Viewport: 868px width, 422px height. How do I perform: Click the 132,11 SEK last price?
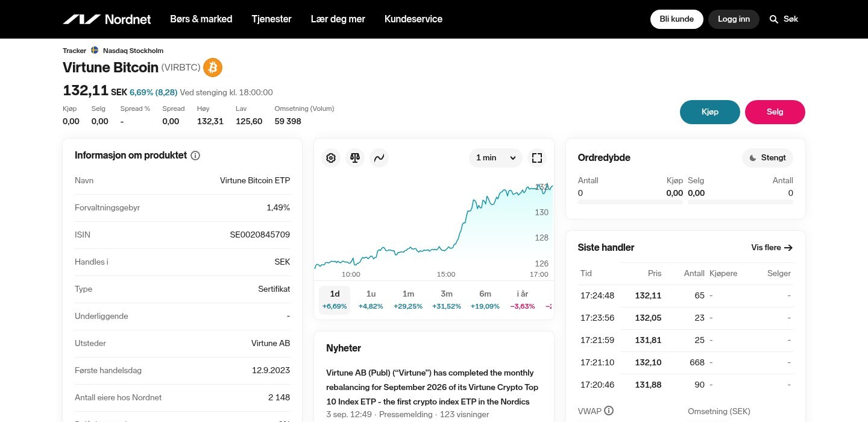95,91
